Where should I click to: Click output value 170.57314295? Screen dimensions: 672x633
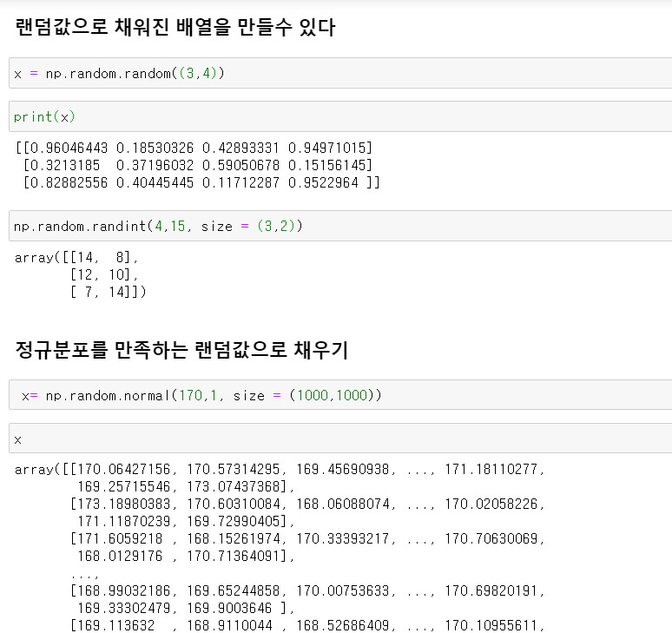pyautogui.click(x=234, y=469)
